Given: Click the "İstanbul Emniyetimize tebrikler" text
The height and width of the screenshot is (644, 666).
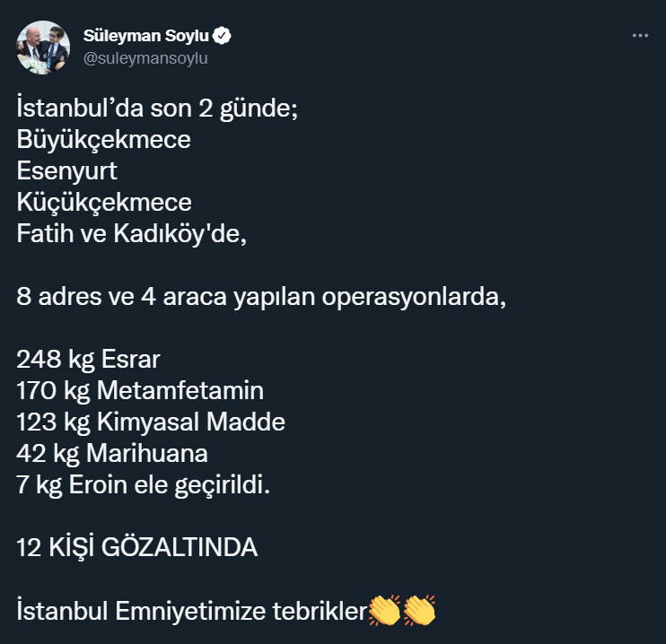Looking at the screenshot, I should click(x=192, y=612).
